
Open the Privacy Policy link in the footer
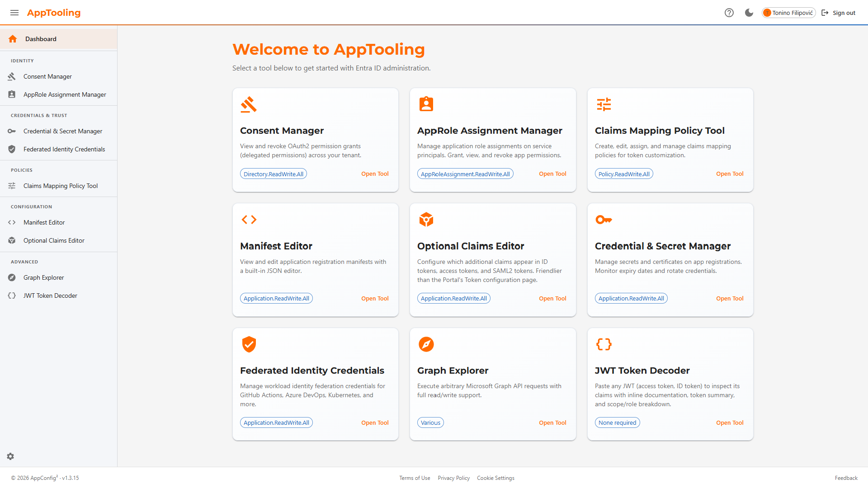453,478
